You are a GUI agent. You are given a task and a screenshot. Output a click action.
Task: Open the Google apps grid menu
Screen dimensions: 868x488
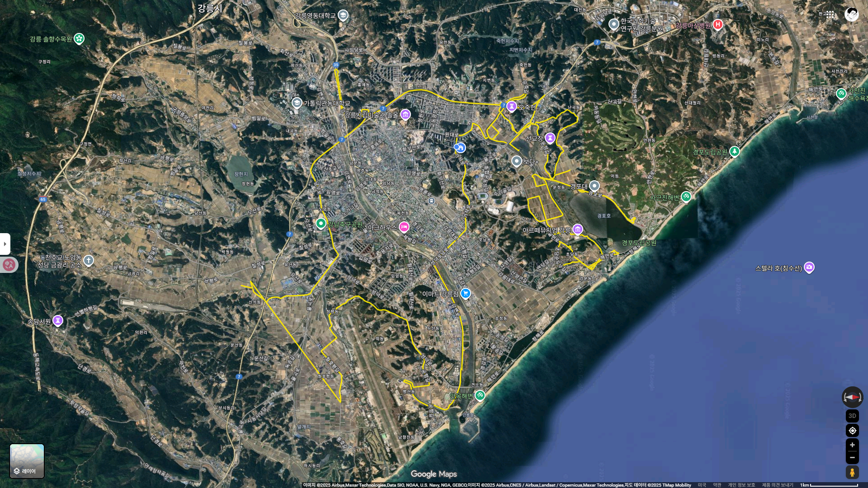(x=830, y=14)
